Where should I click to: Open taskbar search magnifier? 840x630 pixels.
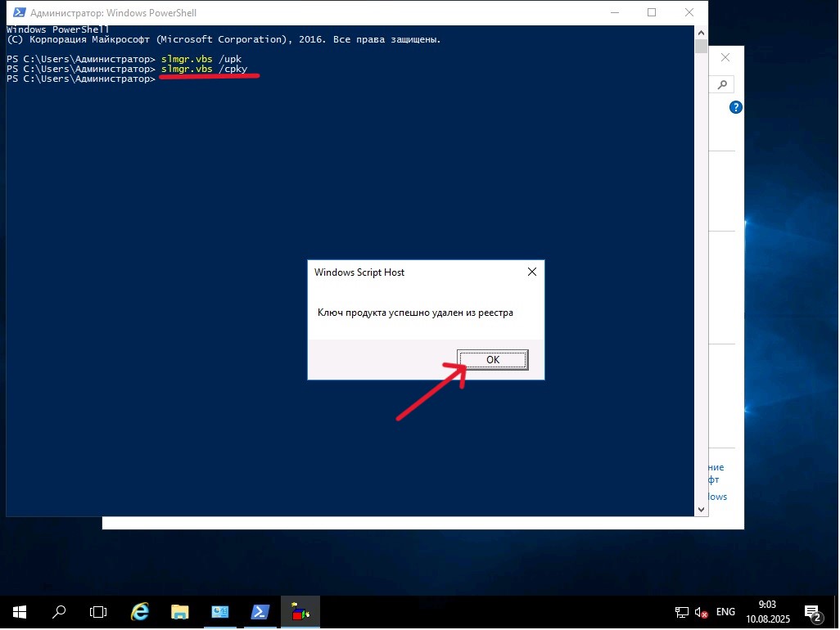59,612
